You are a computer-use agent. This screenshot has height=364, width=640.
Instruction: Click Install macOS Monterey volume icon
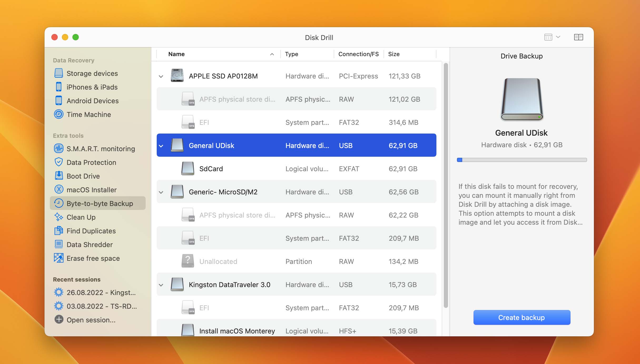click(188, 330)
